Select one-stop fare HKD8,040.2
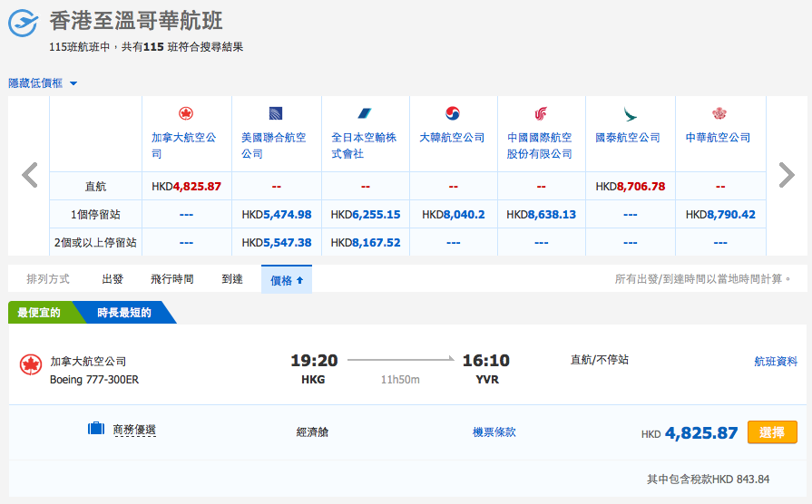Image resolution: width=812 pixels, height=504 pixels. [454, 214]
